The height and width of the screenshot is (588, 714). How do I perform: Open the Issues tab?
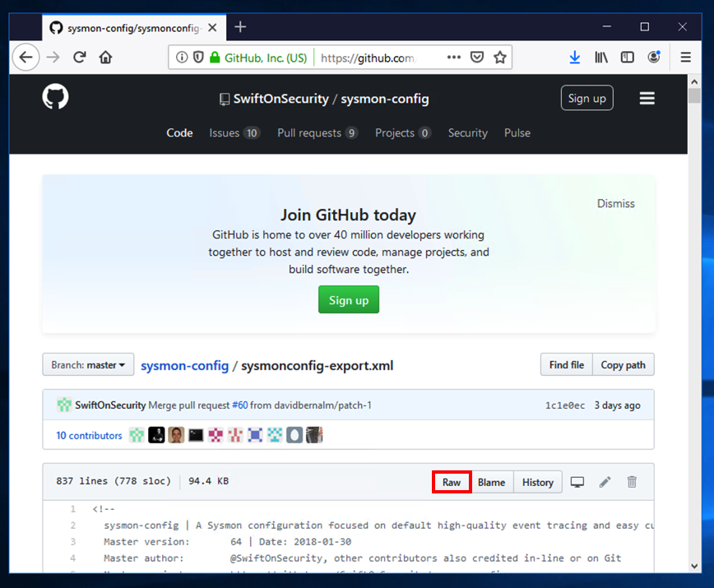pos(234,133)
